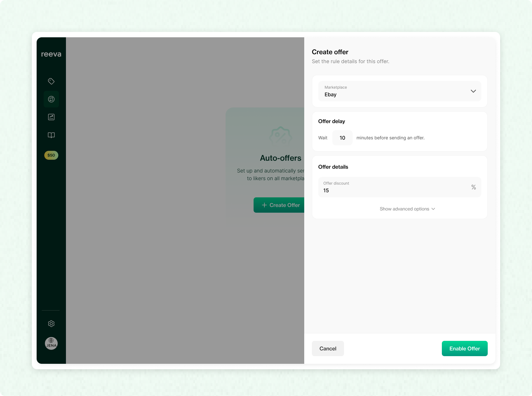Screen dimensions: 532x396
Task: Open the analytics chart icon in sidebar
Action: point(51,117)
